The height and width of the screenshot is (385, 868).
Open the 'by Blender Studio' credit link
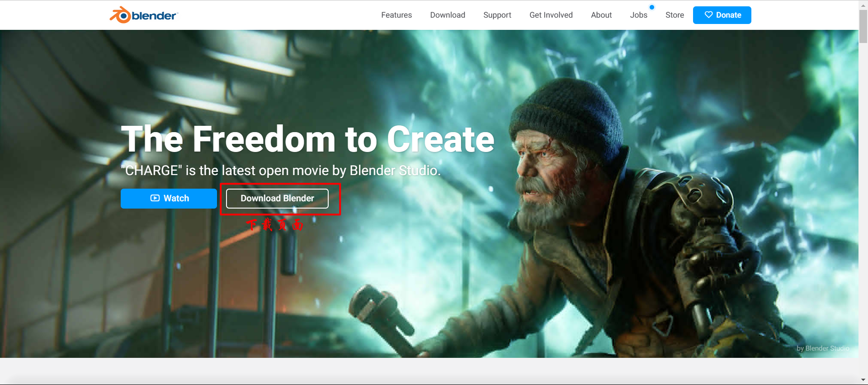click(x=823, y=348)
